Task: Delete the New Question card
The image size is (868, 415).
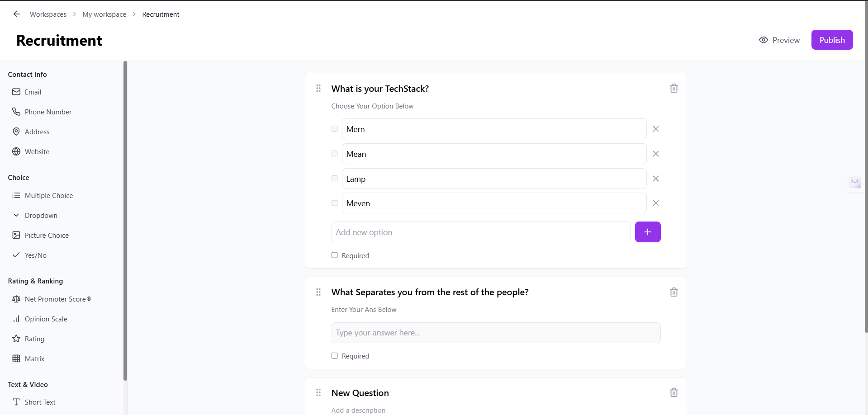Action: (674, 392)
